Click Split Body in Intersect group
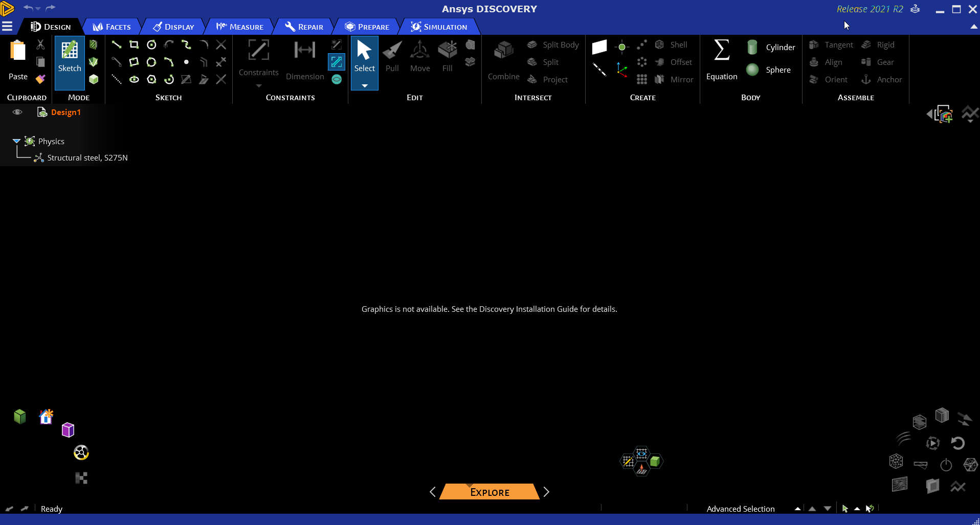 (553, 44)
